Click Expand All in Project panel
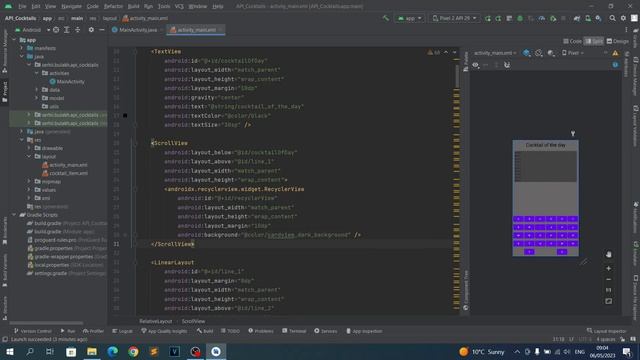The height and width of the screenshot is (360, 640). 67,30
